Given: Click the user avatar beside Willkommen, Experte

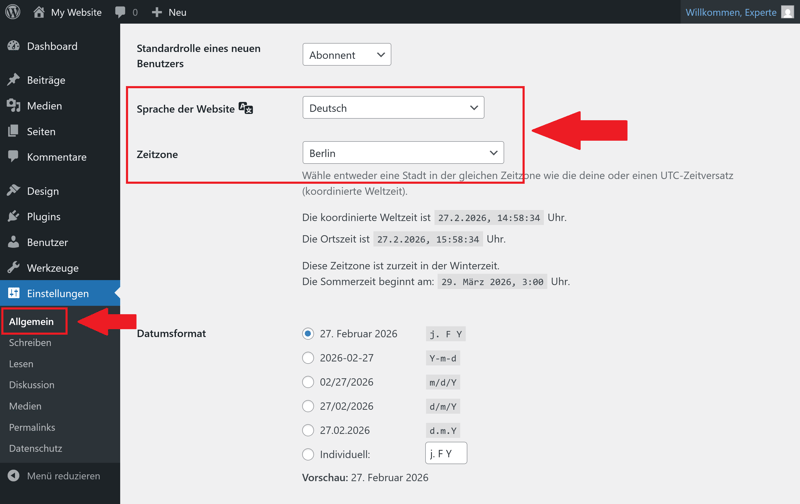Looking at the screenshot, I should coord(787,12).
